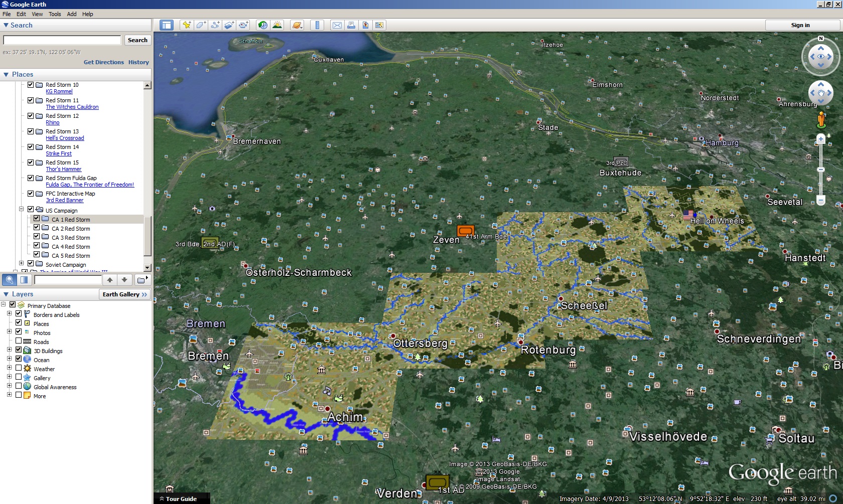Toggle the CA 1 Red Storm checkbox
Image resolution: width=843 pixels, height=504 pixels.
pos(37,219)
